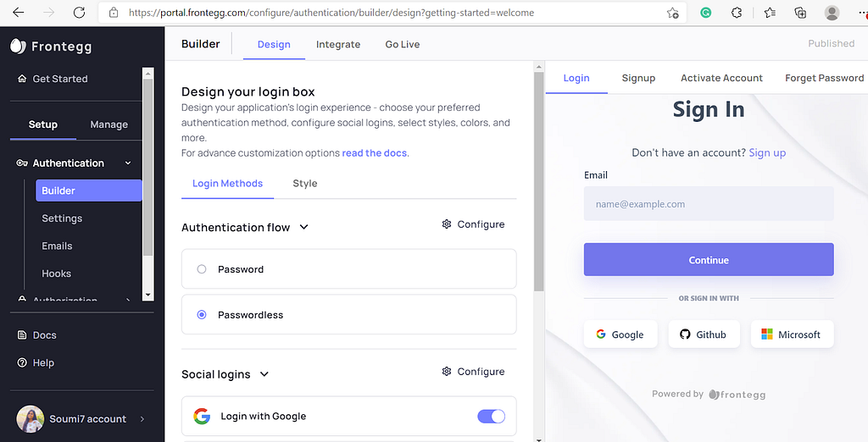Screen dimensions: 868x442
Task: Click the lock icon in address bar
Action: coord(114,12)
